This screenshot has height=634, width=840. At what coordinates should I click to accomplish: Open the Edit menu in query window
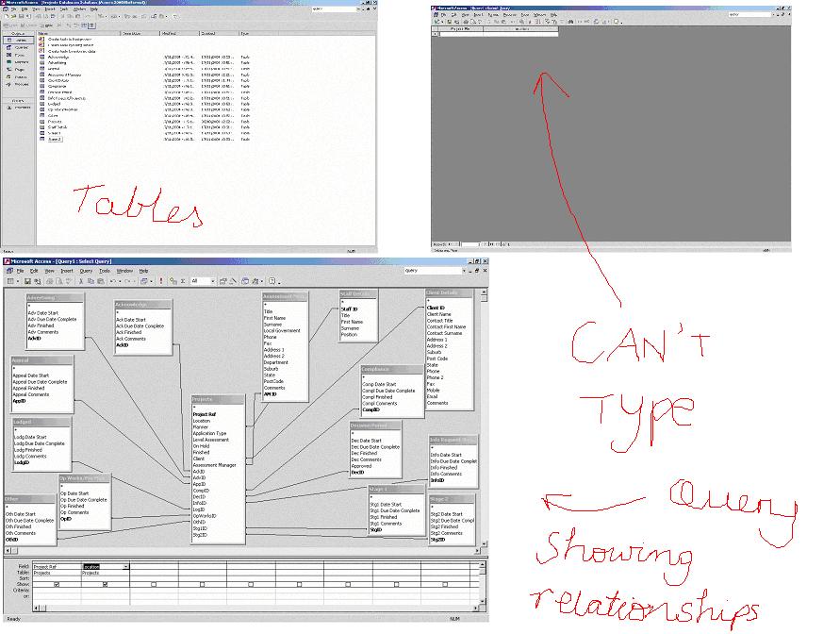point(34,271)
